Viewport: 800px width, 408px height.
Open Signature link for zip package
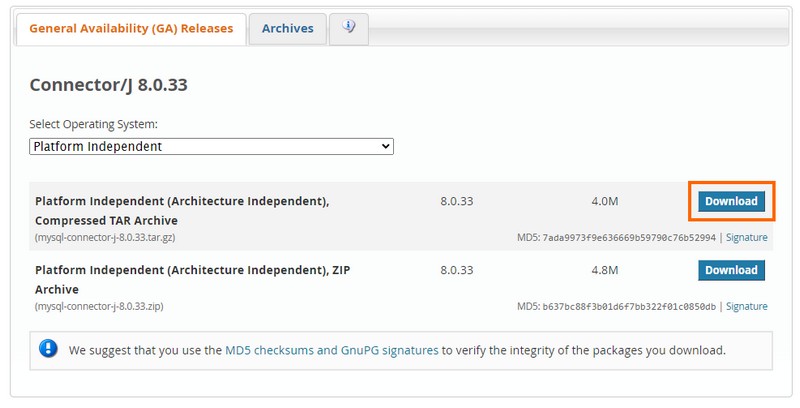(x=746, y=306)
